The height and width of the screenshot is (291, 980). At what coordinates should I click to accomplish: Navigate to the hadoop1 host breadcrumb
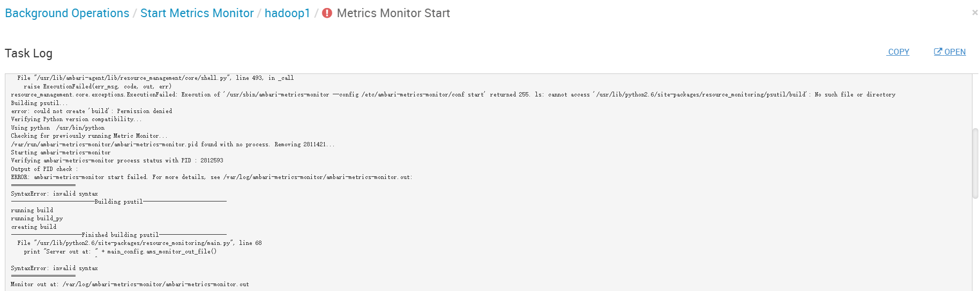click(287, 13)
